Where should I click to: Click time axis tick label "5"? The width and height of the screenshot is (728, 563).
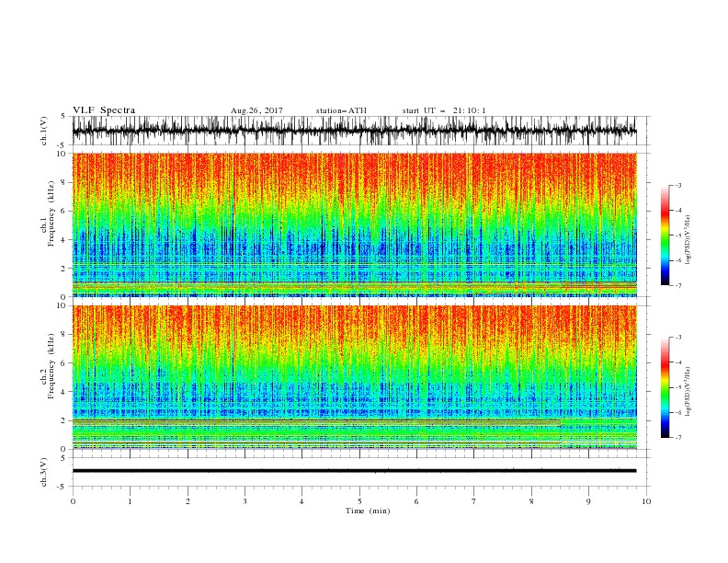[359, 501]
